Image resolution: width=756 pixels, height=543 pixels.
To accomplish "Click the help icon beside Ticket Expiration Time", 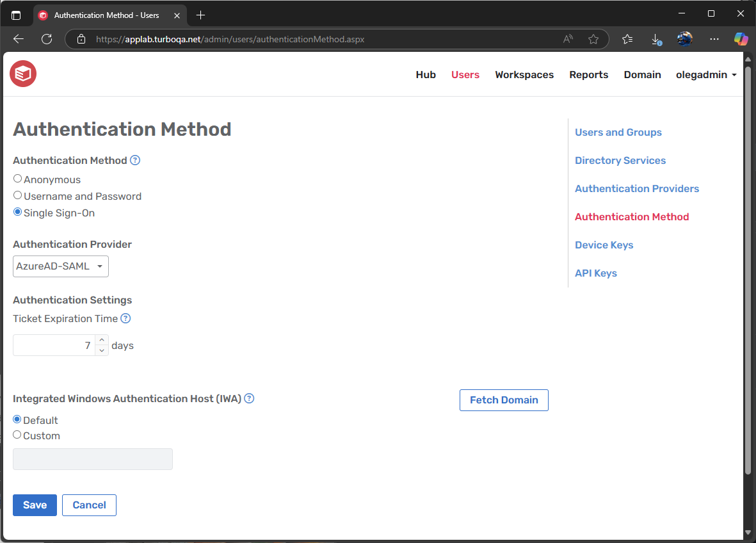I will 125,318.
